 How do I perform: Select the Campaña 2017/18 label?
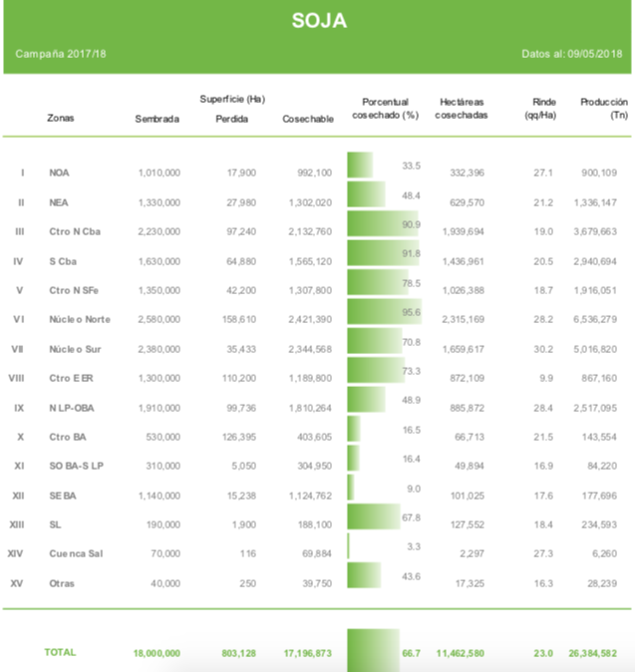tap(62, 53)
